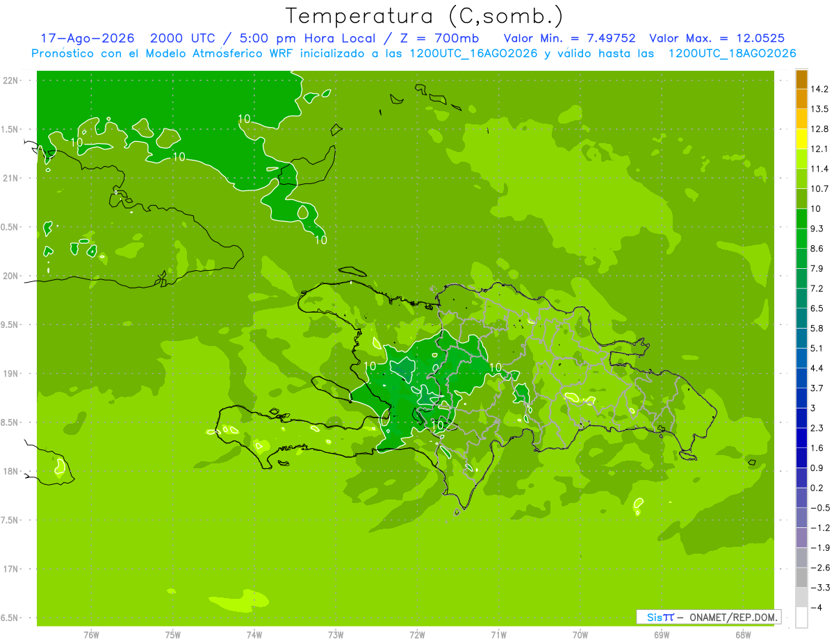834x644 pixels.
Task: Click the legend value '2.3'
Action: click(x=817, y=428)
